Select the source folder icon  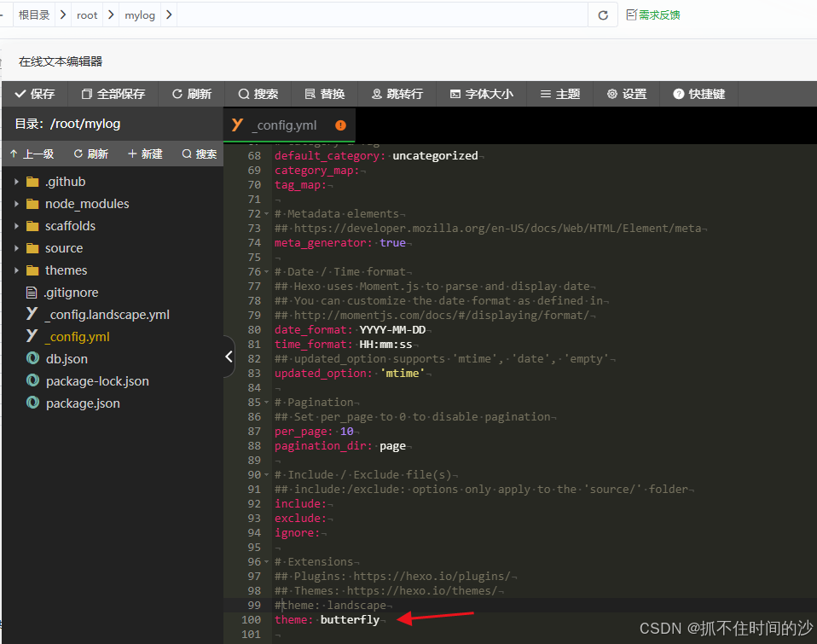point(32,248)
